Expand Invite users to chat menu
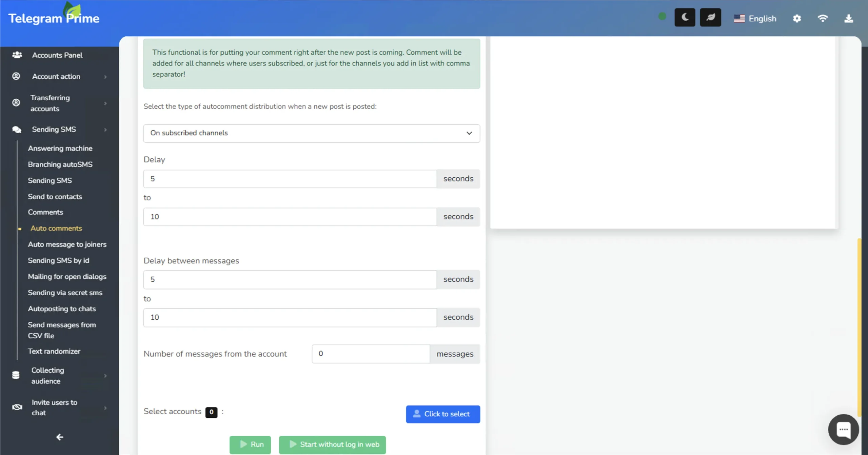This screenshot has height=455, width=868. pyautogui.click(x=54, y=408)
